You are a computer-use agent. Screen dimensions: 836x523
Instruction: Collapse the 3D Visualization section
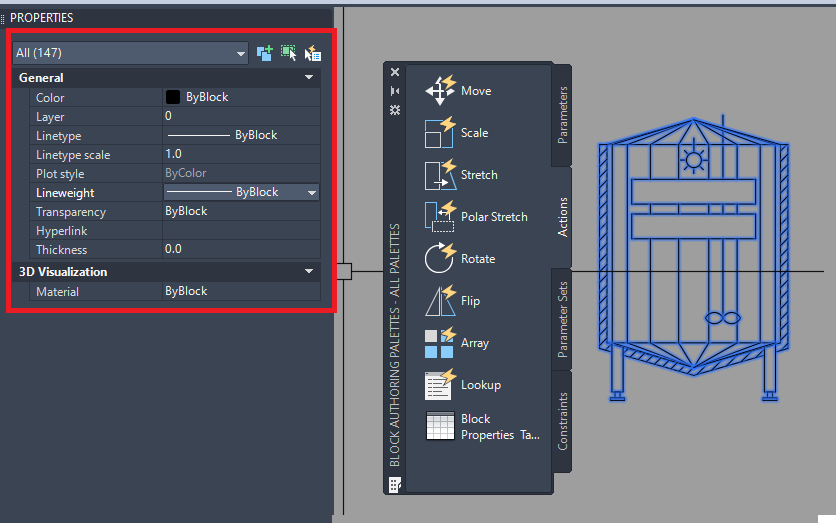click(309, 271)
